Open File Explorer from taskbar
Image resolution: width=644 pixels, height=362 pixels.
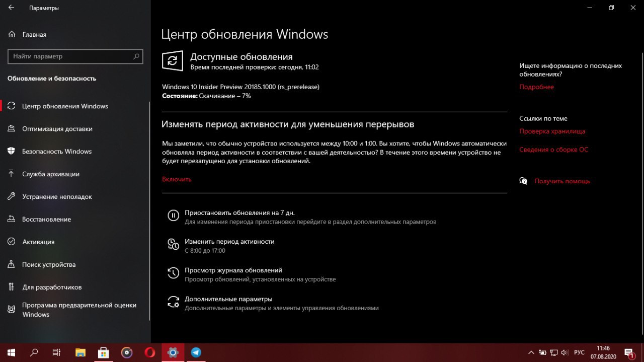click(80, 352)
